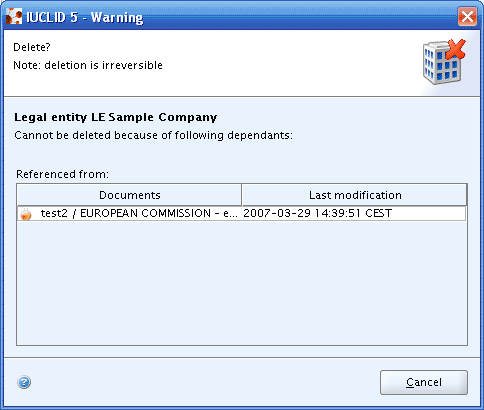Click the Cancel button
484x410 pixels.
[424, 382]
